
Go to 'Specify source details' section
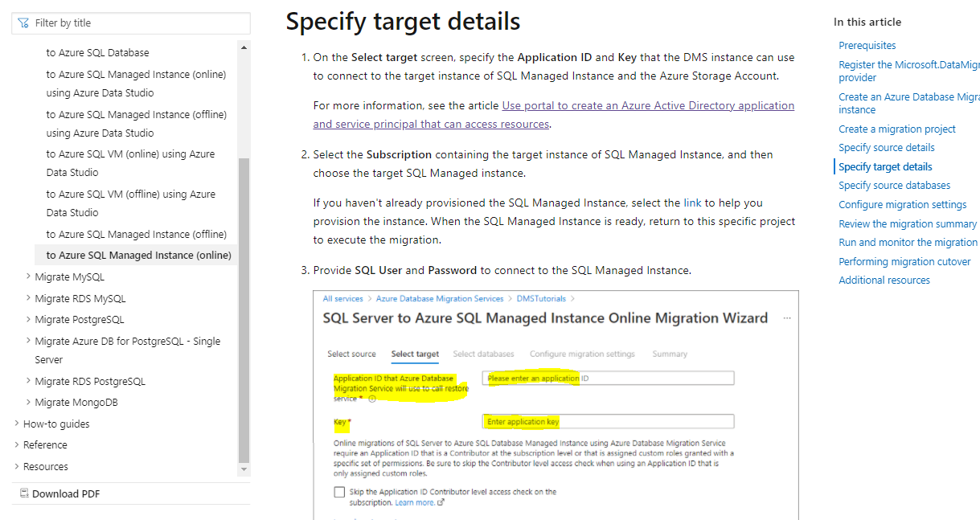coord(887,148)
